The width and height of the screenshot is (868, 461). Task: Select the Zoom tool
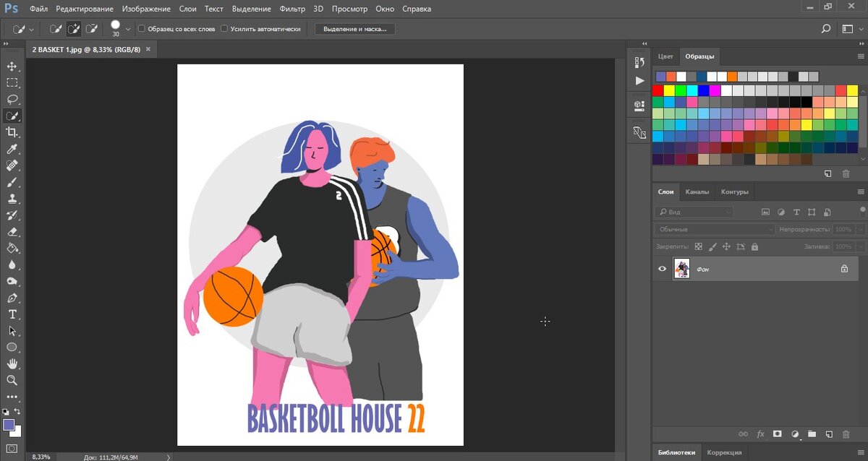coord(12,380)
